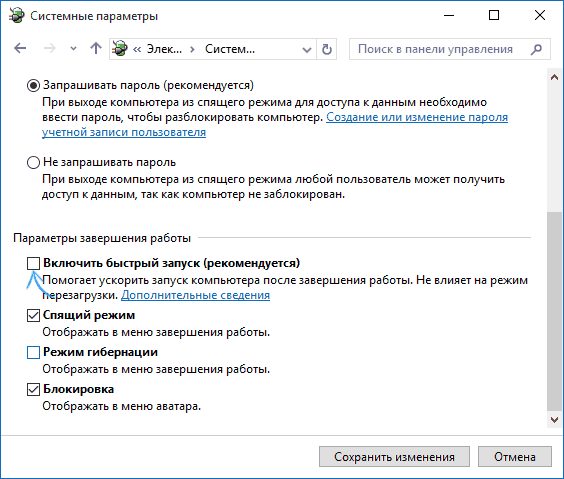Check the 'Режим гибернации' checkbox
This screenshot has height=479, width=564.
[33, 352]
